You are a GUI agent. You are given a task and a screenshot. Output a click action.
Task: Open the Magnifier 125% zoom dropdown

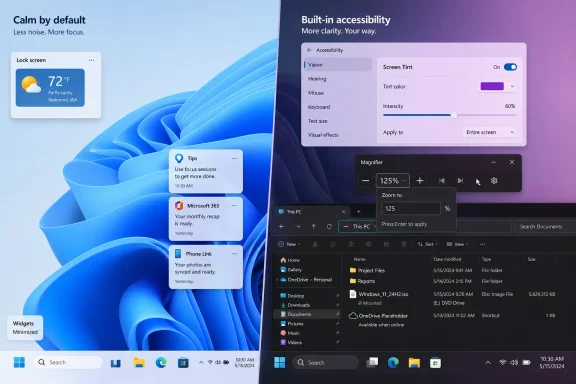point(393,180)
